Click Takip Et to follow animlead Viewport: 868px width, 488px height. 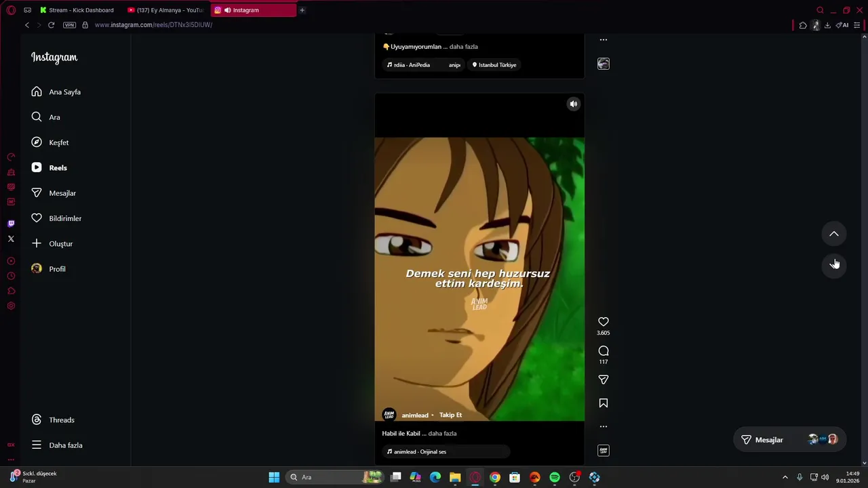point(450,415)
